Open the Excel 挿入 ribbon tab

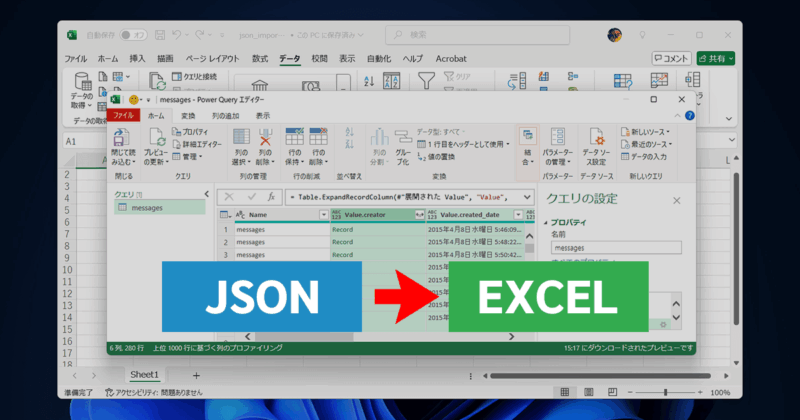(x=137, y=59)
